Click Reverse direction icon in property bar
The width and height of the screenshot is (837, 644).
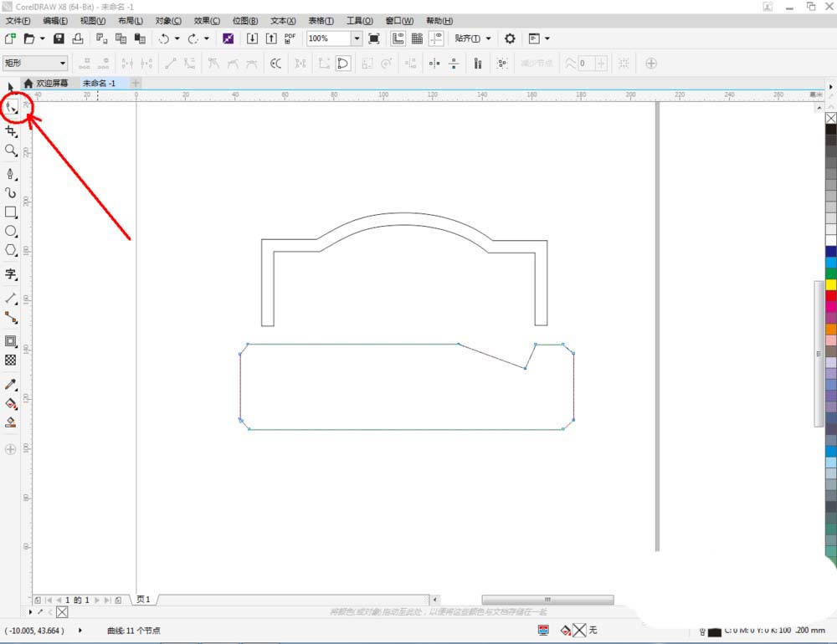point(275,64)
